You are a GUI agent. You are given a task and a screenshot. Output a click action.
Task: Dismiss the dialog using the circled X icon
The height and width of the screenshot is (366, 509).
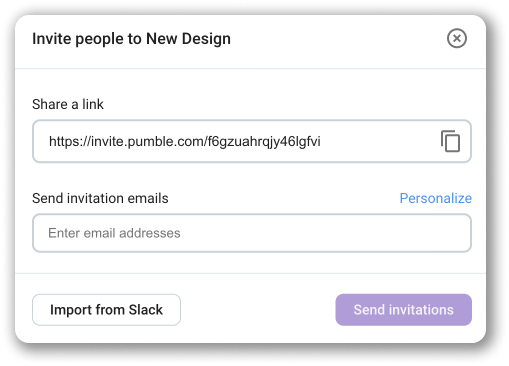click(x=457, y=38)
